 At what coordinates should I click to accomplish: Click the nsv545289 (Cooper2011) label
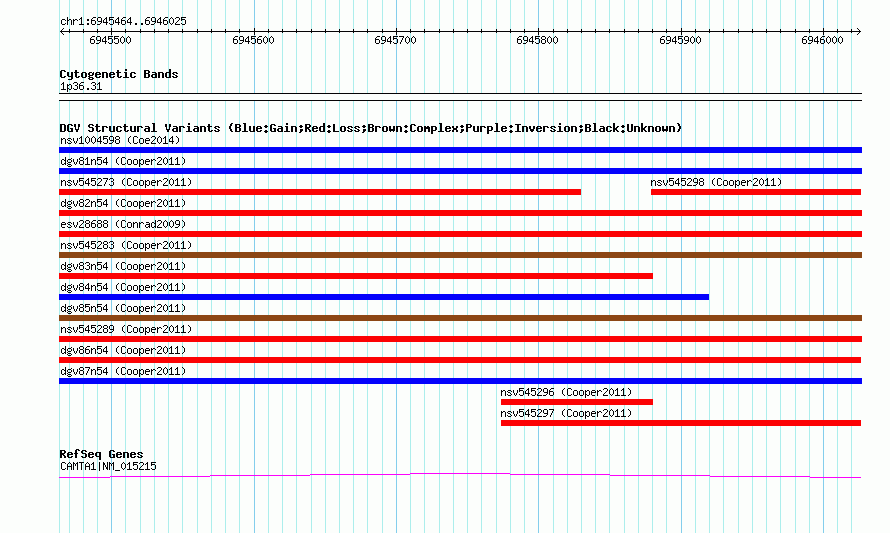(x=126, y=329)
